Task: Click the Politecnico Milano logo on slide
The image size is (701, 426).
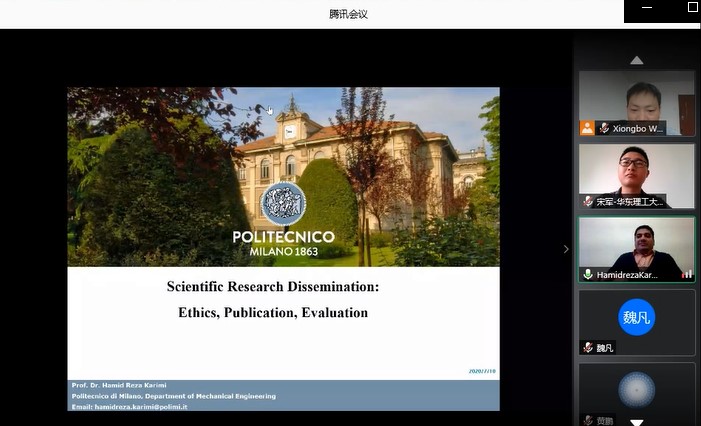Action: point(283,204)
